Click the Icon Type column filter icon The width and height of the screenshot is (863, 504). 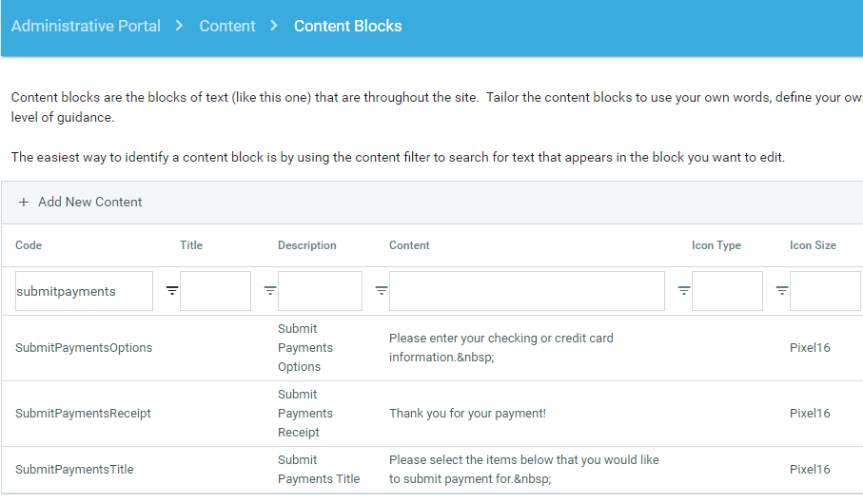click(x=782, y=291)
